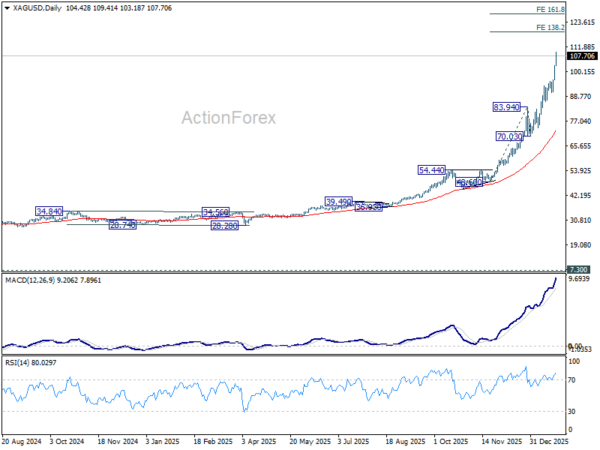Screen dimensions: 600x450
Task: Click the RSI 70 level marker
Action: 571,380
